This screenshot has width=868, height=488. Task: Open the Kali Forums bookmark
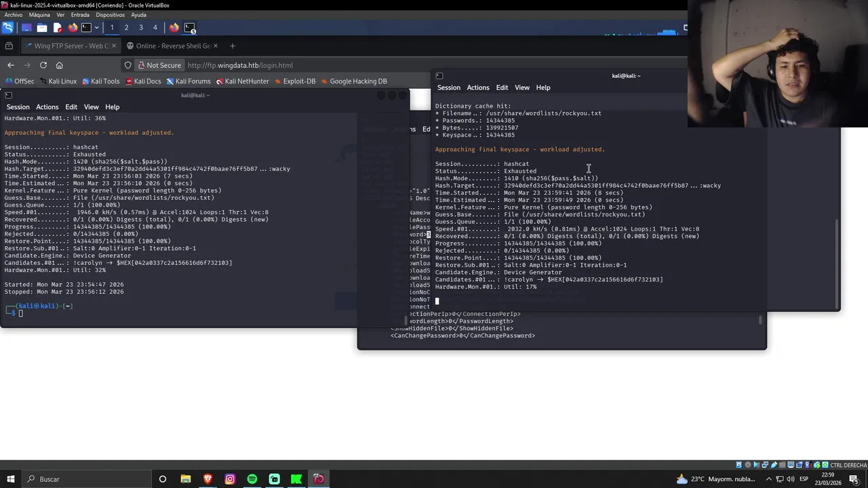tap(189, 81)
